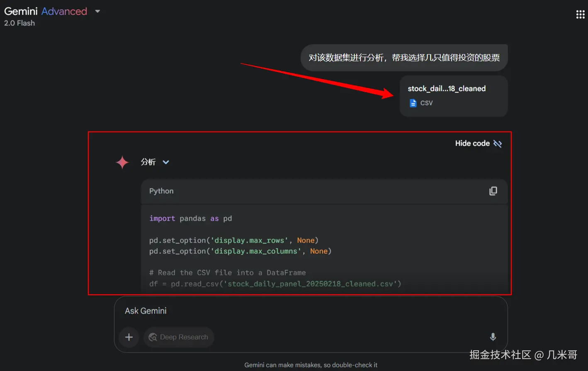Click the microphone voice input icon
This screenshot has height=371, width=588.
pyautogui.click(x=493, y=337)
